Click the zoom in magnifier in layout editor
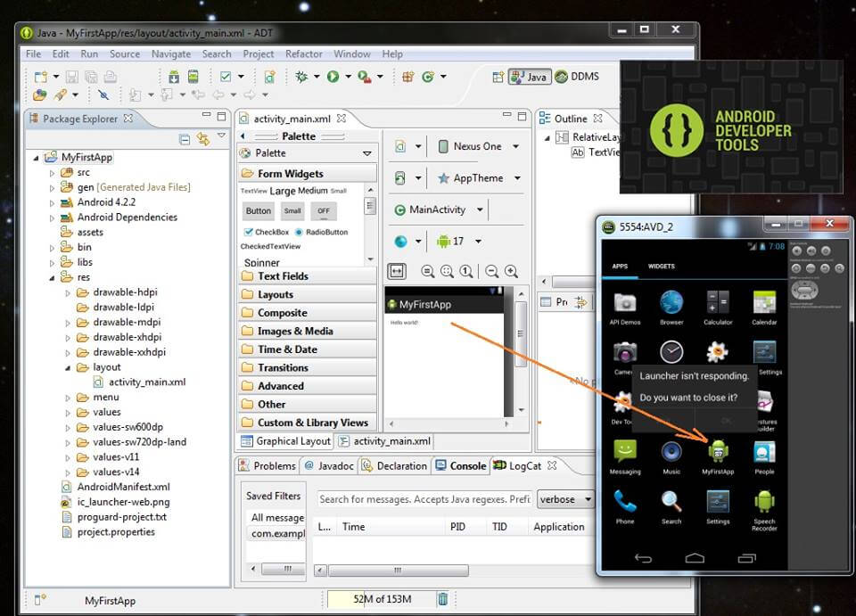This screenshot has width=856, height=616. coord(511,271)
